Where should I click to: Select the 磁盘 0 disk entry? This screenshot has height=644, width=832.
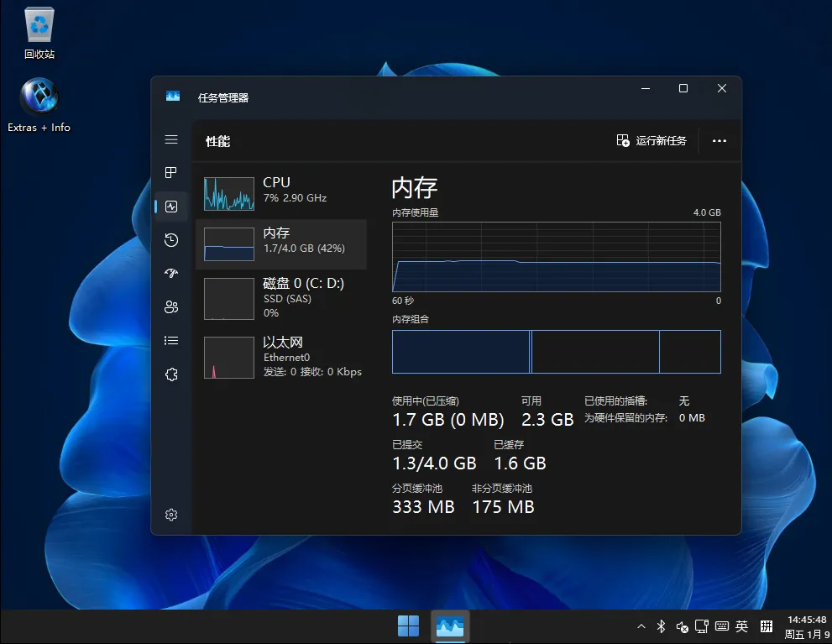[x=281, y=298]
